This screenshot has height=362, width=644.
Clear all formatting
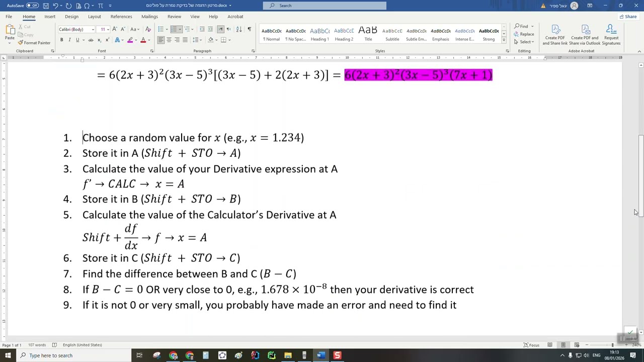pyautogui.click(x=148, y=29)
